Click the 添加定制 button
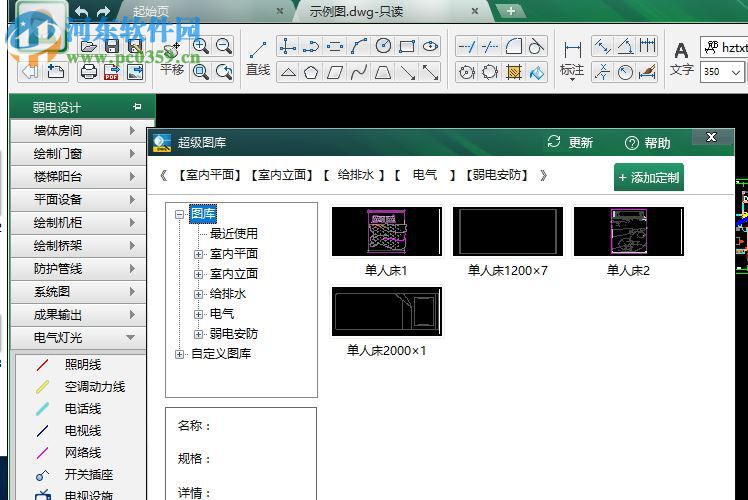Image resolution: width=748 pixels, height=500 pixels. (649, 177)
